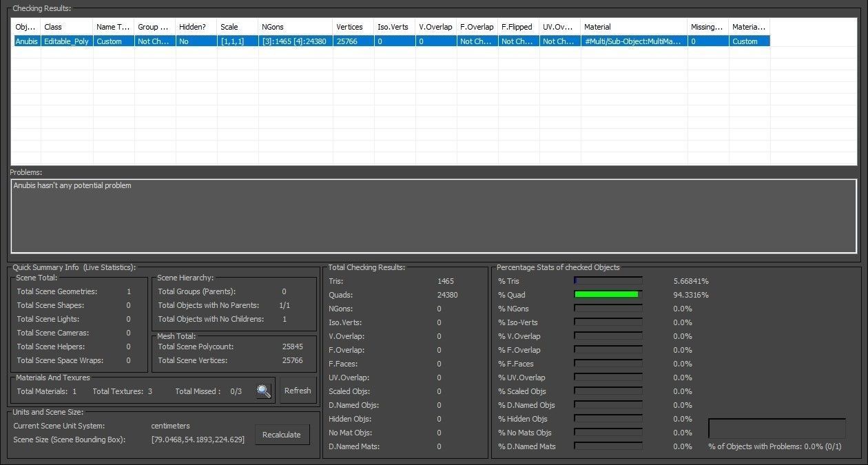Click the % Hidden Objs progress bar
This screenshot has width=868, height=465.
click(x=608, y=419)
